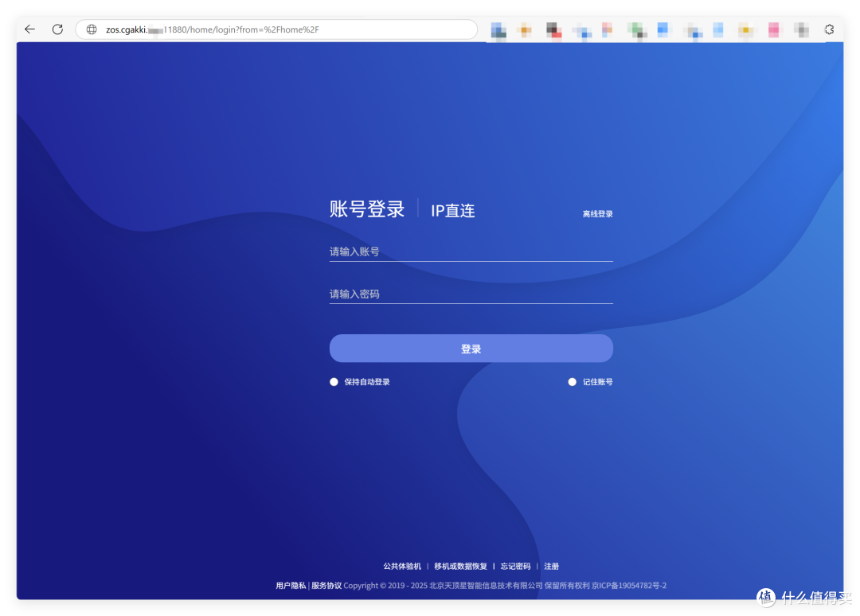Reload the page with the refresh icon
The width and height of the screenshot is (860, 616).
tap(57, 29)
